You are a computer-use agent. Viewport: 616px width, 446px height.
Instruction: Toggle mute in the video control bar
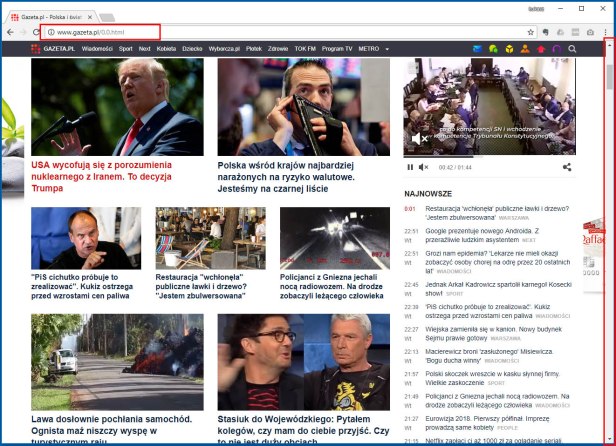[423, 167]
